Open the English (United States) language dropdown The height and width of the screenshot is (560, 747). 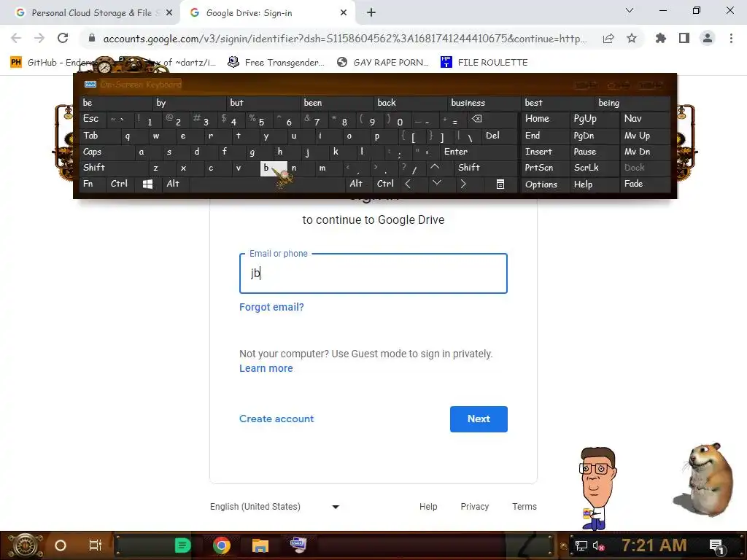pos(275,507)
